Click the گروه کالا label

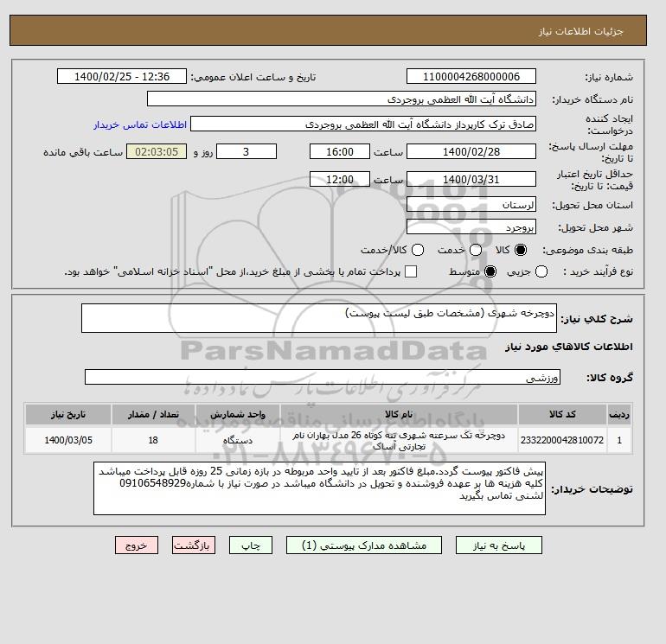click(x=610, y=378)
